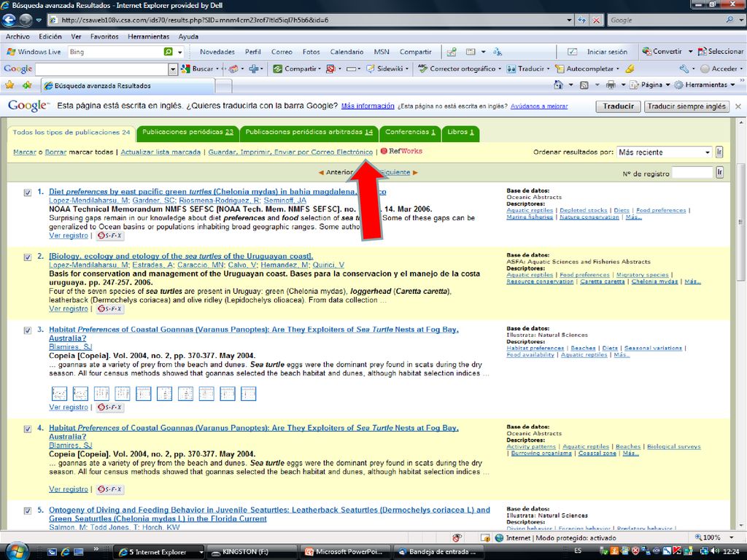This screenshot has width=747, height=560.
Task: Open recent pages dropdown next to navigation arrows
Action: pyautogui.click(x=39, y=20)
